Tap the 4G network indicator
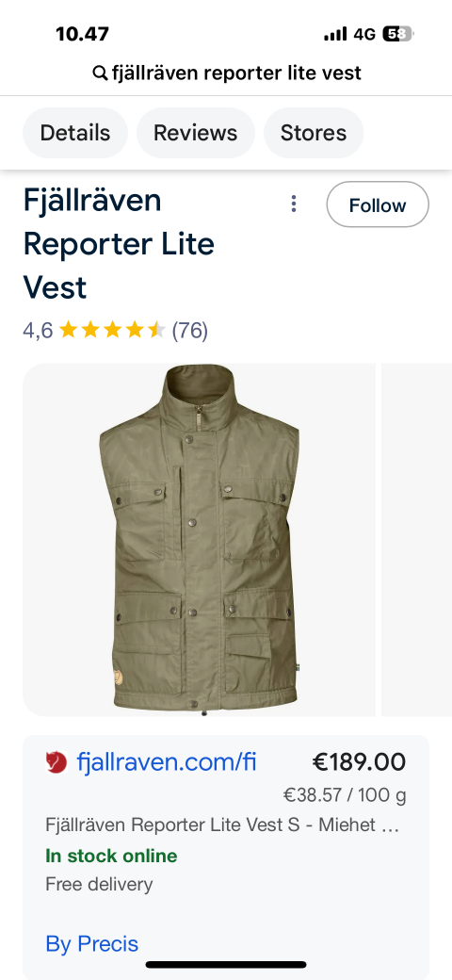 [364, 34]
